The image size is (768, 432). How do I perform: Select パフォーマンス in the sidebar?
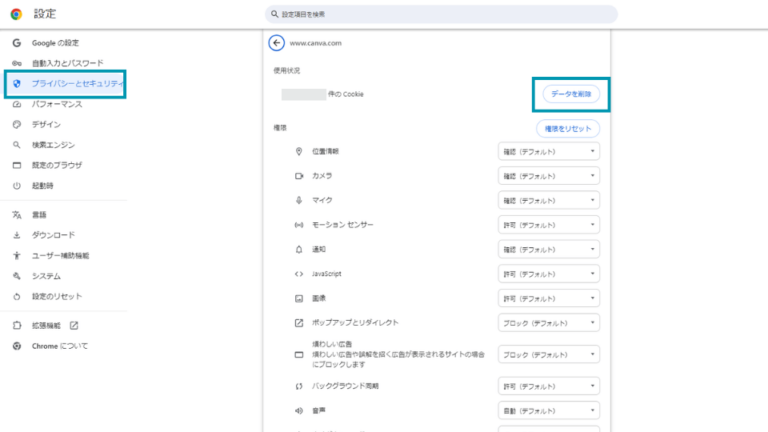(57, 104)
